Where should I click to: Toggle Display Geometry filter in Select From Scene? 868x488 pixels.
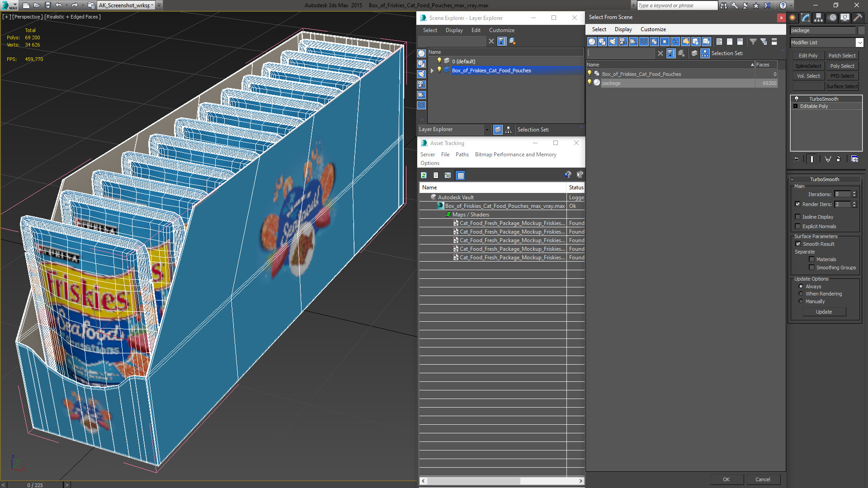point(592,42)
